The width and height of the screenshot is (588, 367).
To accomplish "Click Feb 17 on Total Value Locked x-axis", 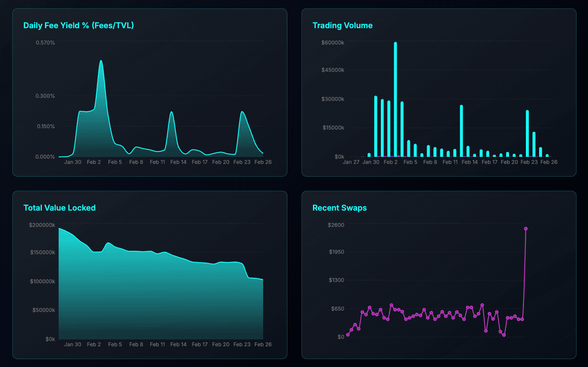I will (x=200, y=345).
